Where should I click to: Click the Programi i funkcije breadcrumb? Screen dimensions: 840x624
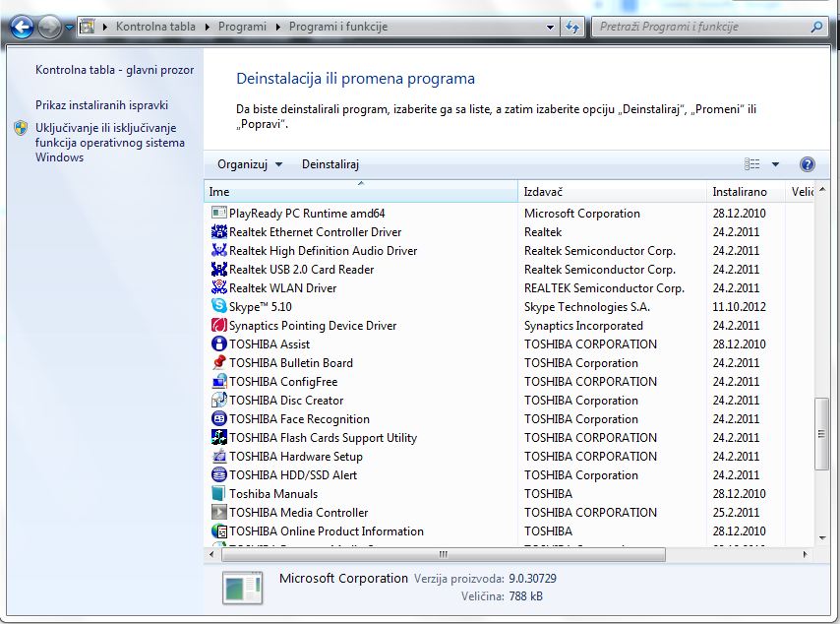(338, 27)
